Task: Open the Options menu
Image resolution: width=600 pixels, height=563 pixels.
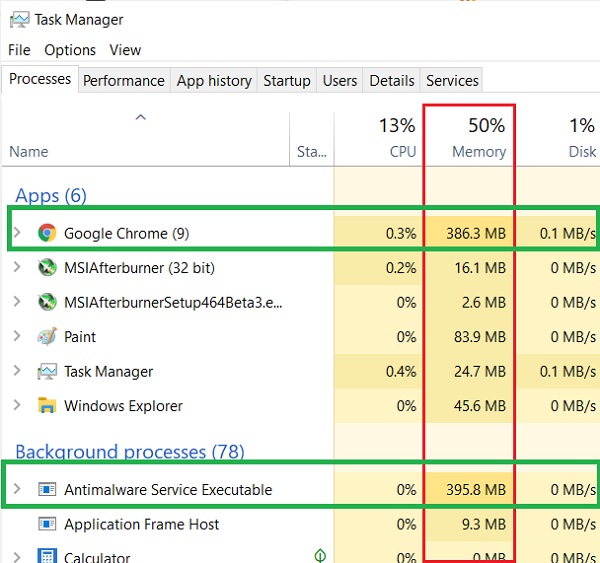Action: click(70, 50)
